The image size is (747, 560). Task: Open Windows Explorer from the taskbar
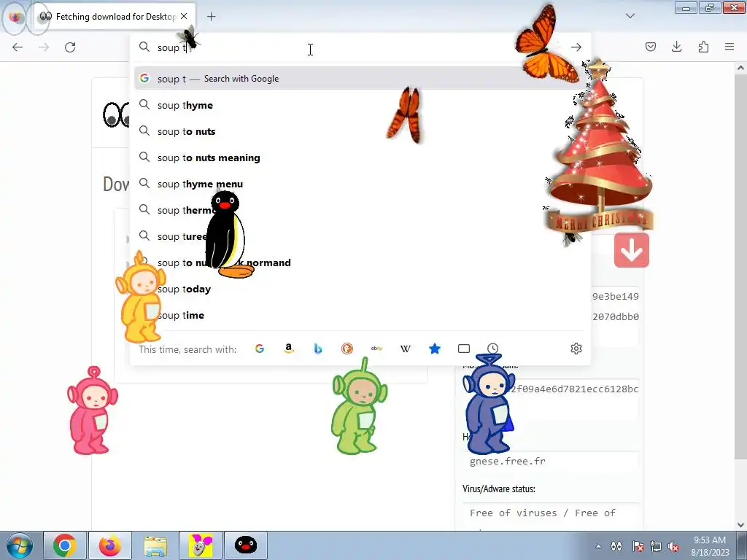(155, 545)
